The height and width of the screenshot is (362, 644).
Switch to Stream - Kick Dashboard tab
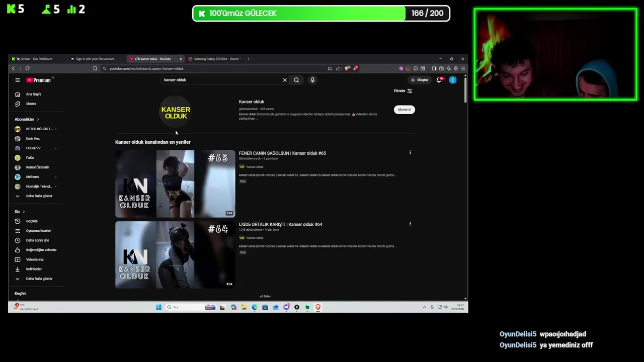[36, 59]
